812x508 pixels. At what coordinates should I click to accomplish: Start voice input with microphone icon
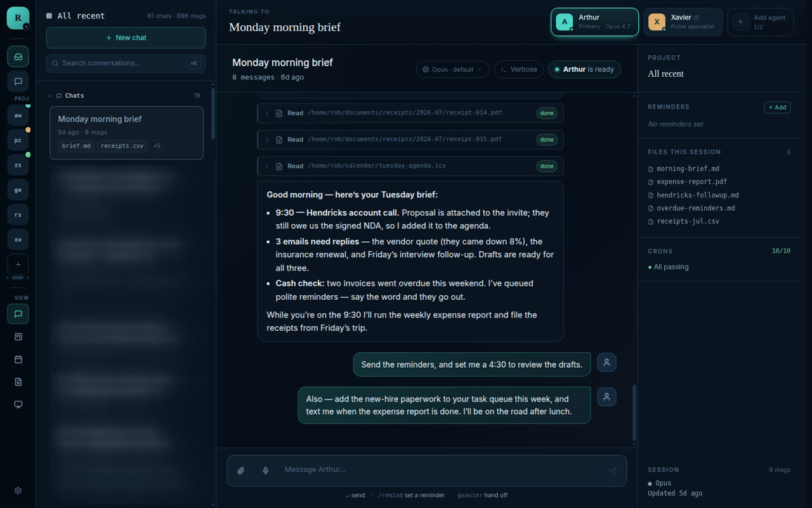coord(266,471)
